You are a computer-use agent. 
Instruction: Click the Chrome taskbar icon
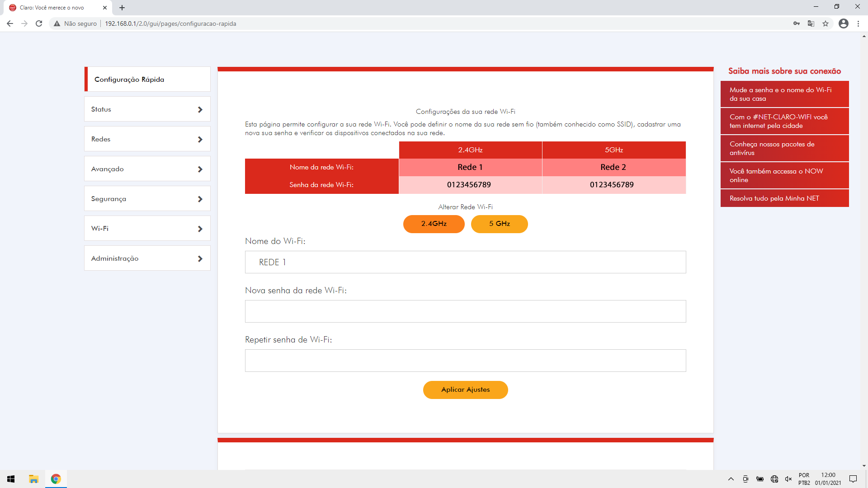pos(56,479)
